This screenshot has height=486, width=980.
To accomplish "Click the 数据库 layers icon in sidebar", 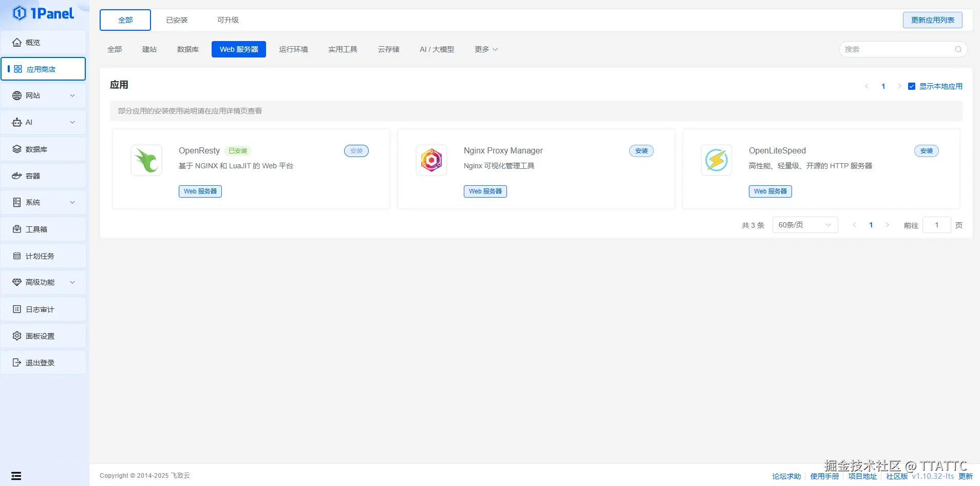I will pyautogui.click(x=17, y=149).
